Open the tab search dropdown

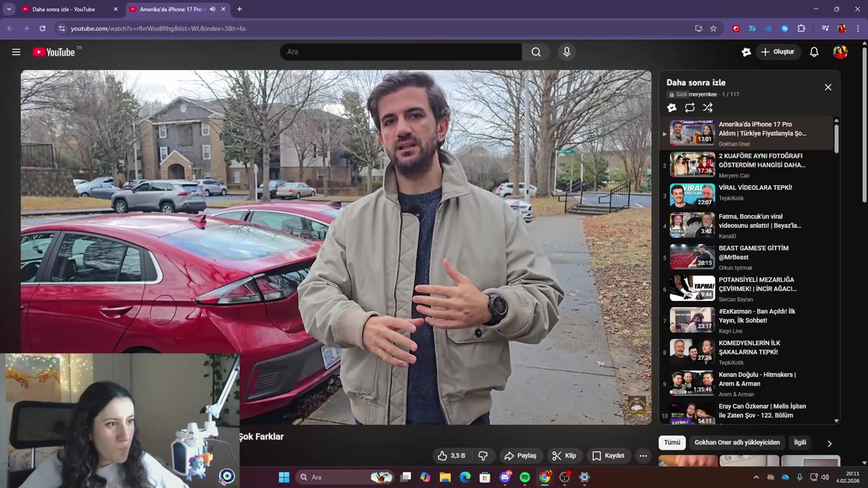coord(9,9)
